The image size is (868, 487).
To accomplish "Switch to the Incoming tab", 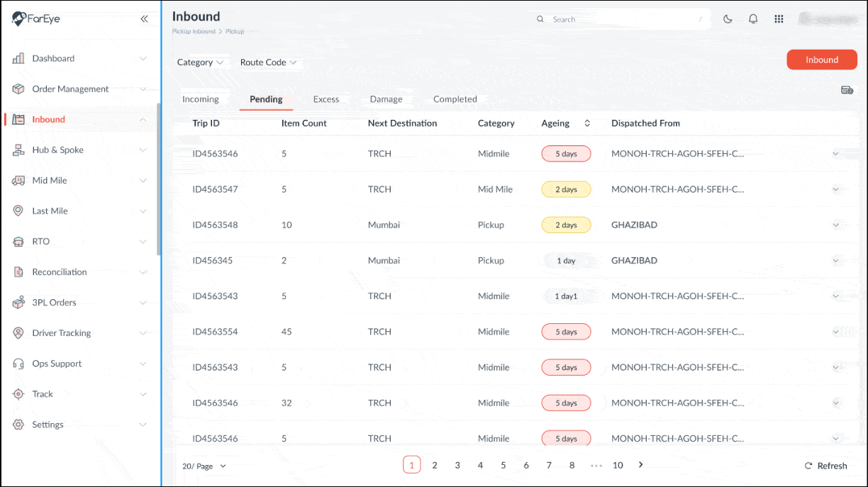I will point(201,99).
